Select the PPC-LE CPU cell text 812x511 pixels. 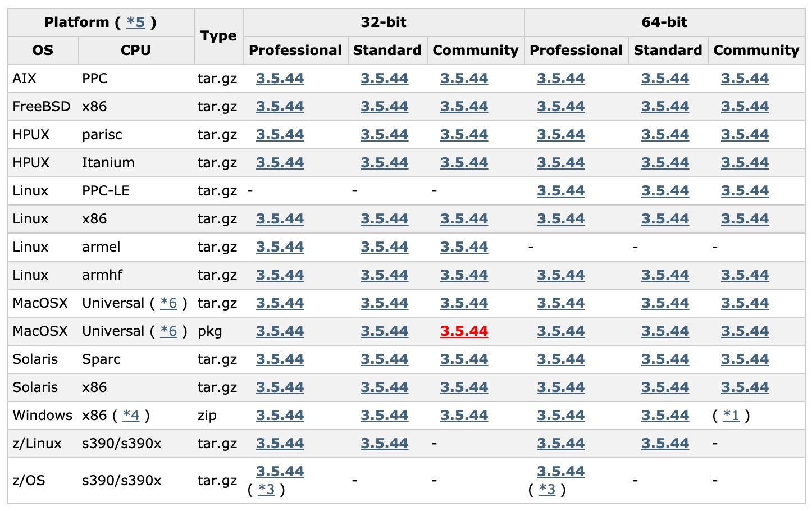coord(106,191)
